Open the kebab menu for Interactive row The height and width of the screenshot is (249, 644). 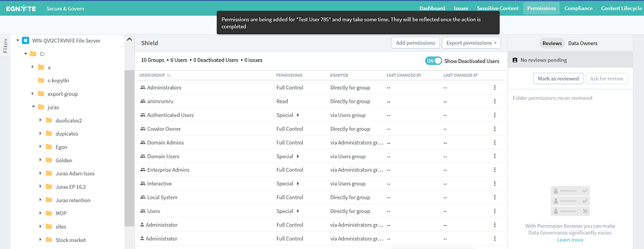(x=495, y=183)
